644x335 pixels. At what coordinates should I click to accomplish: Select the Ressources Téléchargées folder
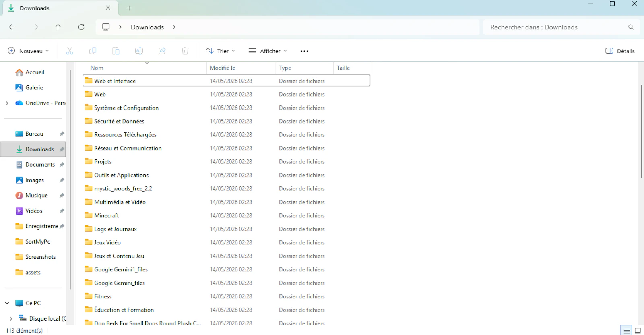[x=226, y=135]
